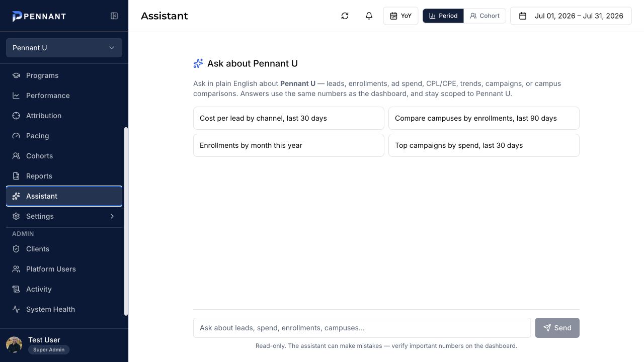Click the sidebar vertical scrollbar
The height and width of the screenshot is (362, 644).
coord(126,221)
